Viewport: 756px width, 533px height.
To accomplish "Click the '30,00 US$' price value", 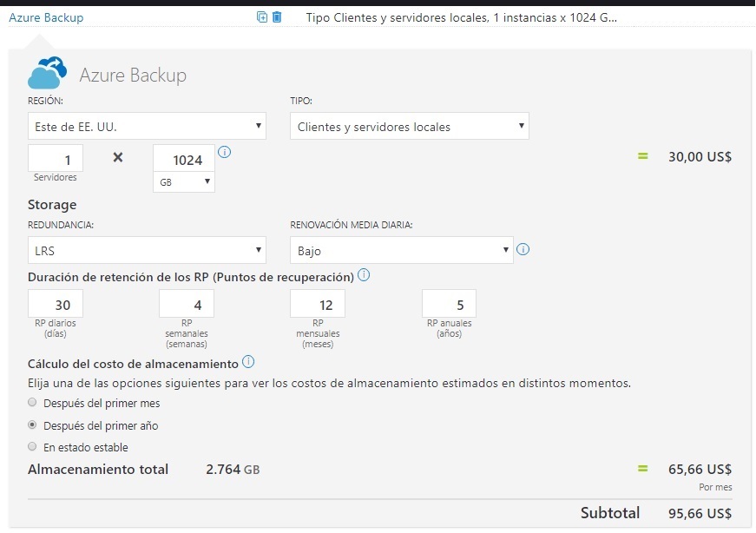I will pyautogui.click(x=700, y=156).
